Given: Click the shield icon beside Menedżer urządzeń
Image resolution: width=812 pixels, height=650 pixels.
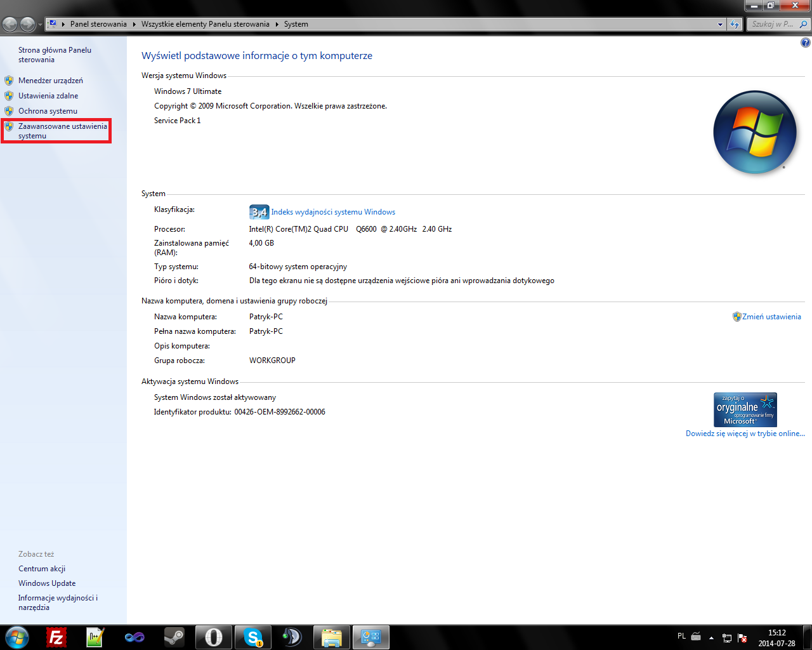Looking at the screenshot, I should 9,81.
